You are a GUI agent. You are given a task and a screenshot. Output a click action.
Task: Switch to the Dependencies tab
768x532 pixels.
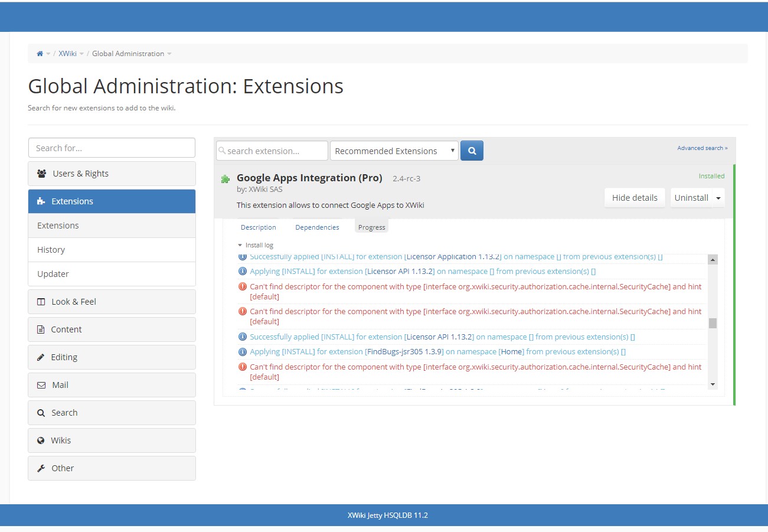pyautogui.click(x=317, y=227)
